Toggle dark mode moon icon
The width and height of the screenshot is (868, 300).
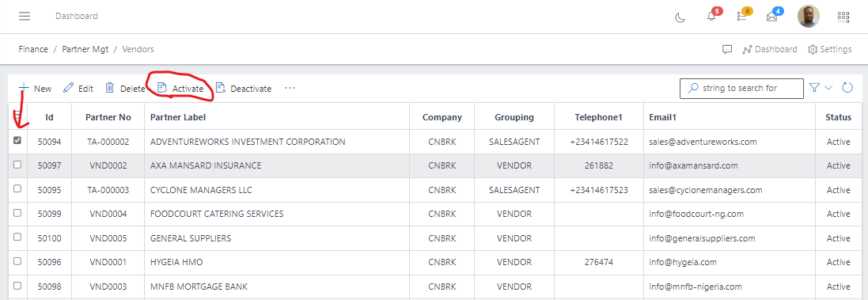coord(680,17)
